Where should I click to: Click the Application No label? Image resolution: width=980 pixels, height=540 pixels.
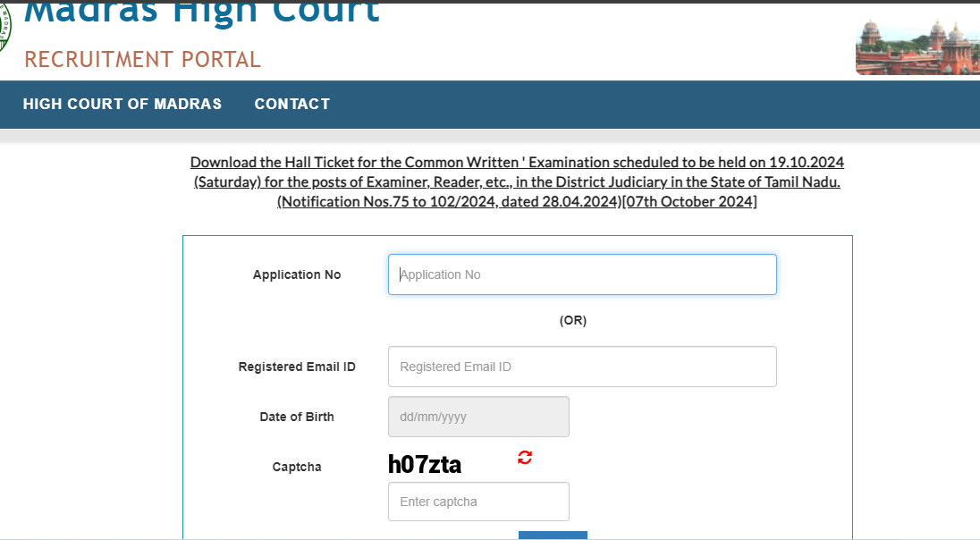[x=297, y=274]
